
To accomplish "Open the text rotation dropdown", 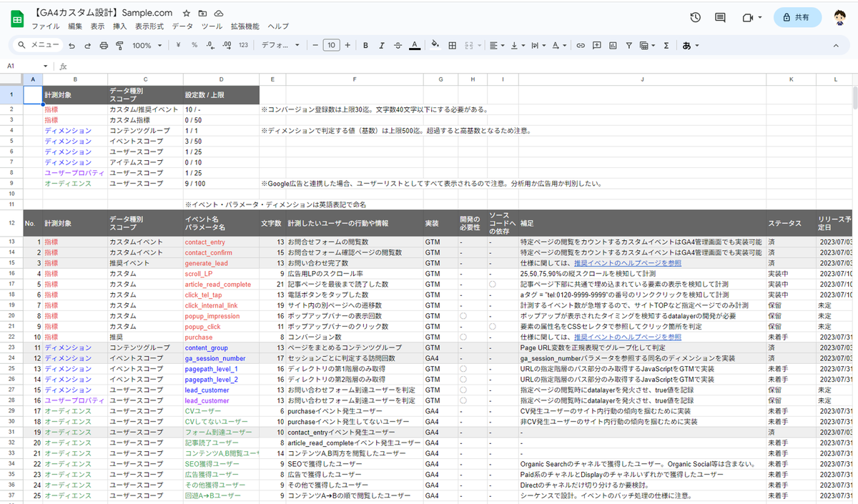I will click(559, 45).
